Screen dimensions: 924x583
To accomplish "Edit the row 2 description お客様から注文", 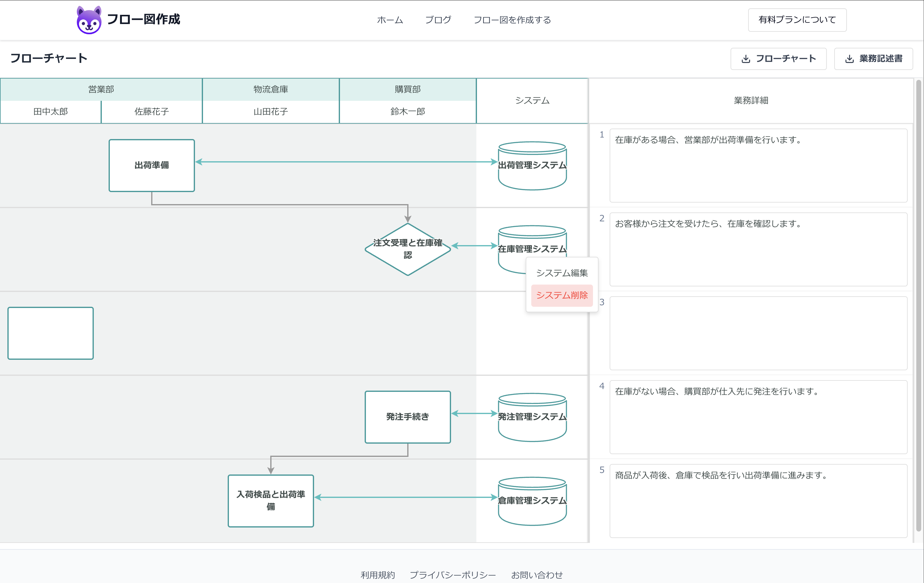I will coord(758,249).
